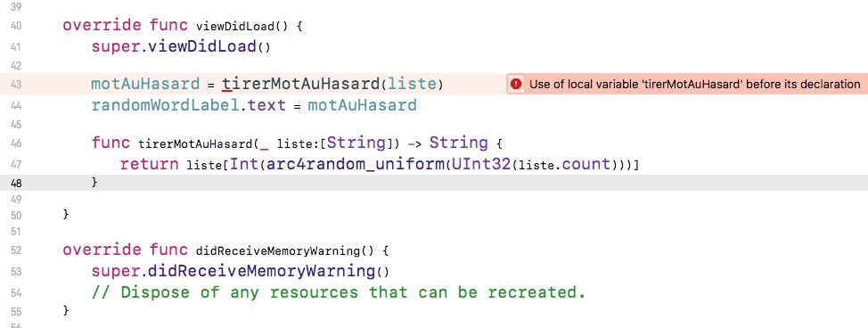The width and height of the screenshot is (868, 328).
Task: Click motAuHasard variable on line 43
Action: coord(145,84)
